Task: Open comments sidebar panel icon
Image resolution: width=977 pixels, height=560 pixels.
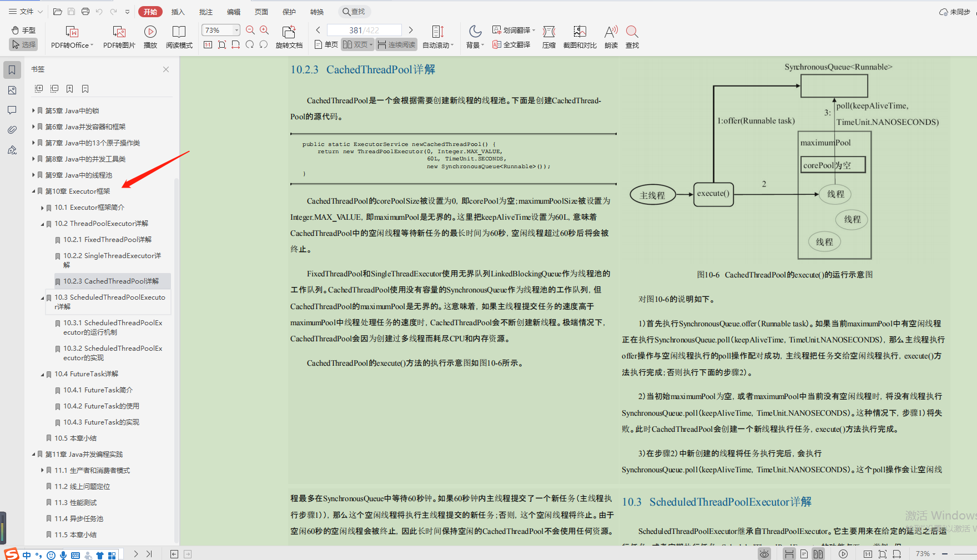Action: 12,110
